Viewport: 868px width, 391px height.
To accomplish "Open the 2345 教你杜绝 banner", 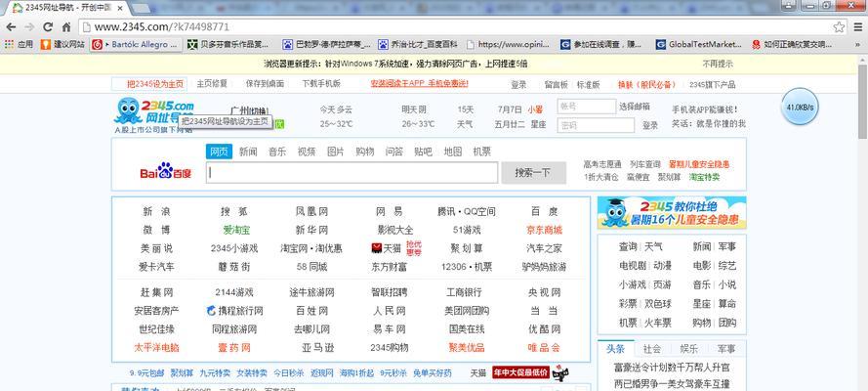I will pos(672,213).
